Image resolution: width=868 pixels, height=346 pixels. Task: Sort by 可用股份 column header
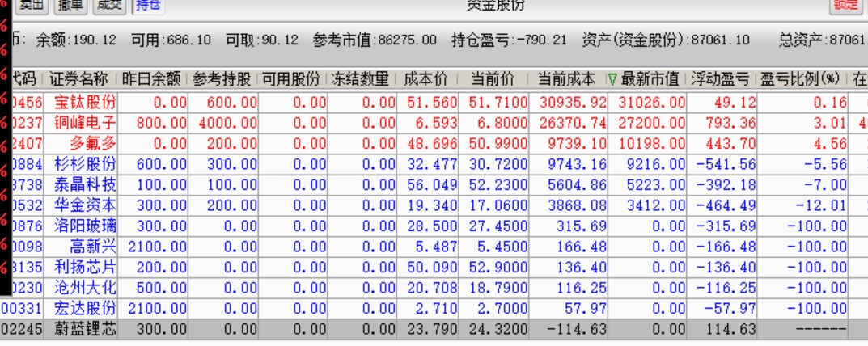tap(291, 79)
